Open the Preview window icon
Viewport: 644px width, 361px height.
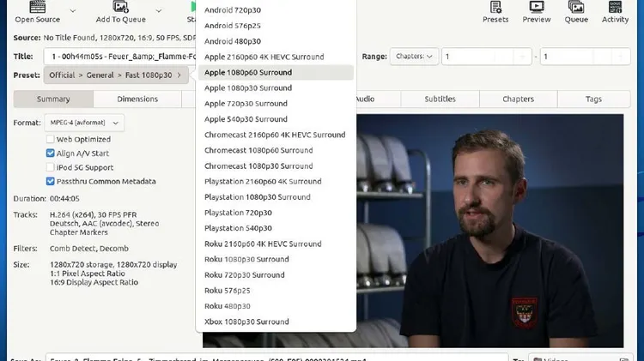[x=537, y=7]
